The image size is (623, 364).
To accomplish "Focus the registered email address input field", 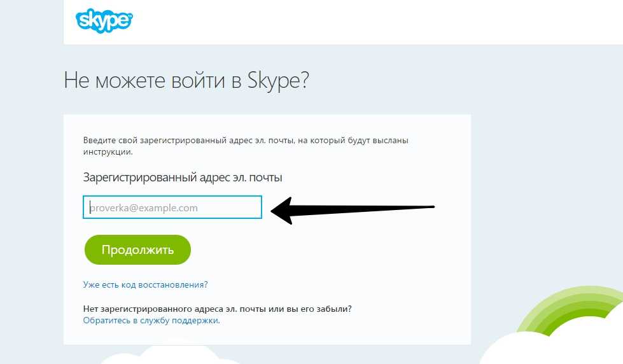I will [x=172, y=207].
